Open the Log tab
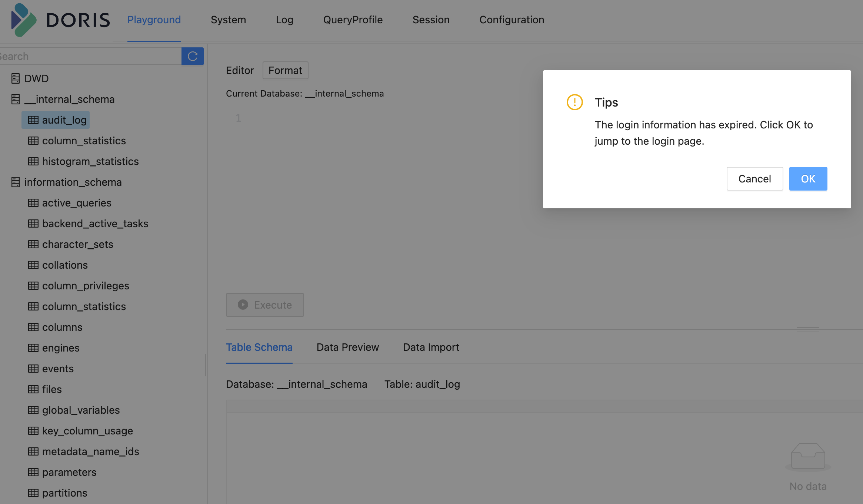This screenshot has width=863, height=504. [x=284, y=20]
